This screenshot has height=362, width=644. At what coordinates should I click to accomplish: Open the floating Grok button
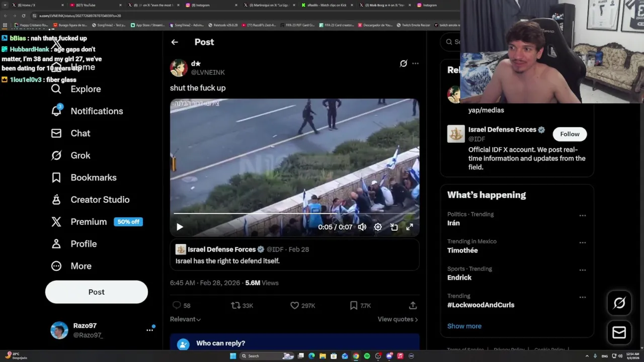click(x=619, y=303)
